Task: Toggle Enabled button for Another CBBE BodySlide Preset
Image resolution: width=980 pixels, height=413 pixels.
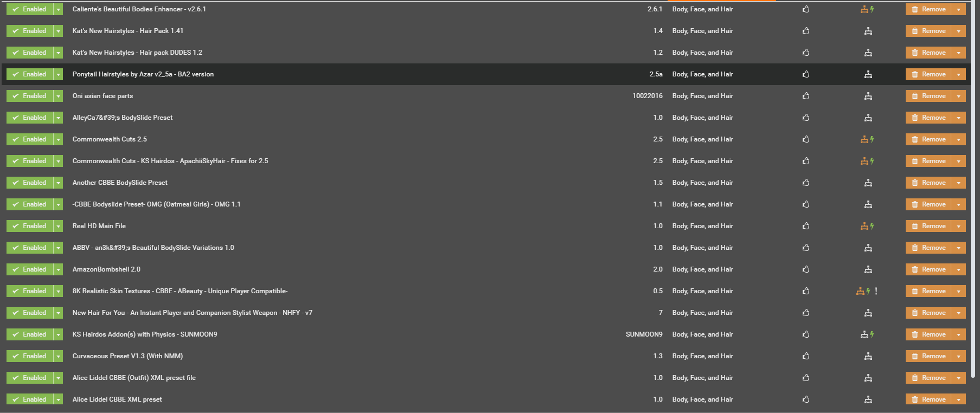Action: click(x=30, y=183)
